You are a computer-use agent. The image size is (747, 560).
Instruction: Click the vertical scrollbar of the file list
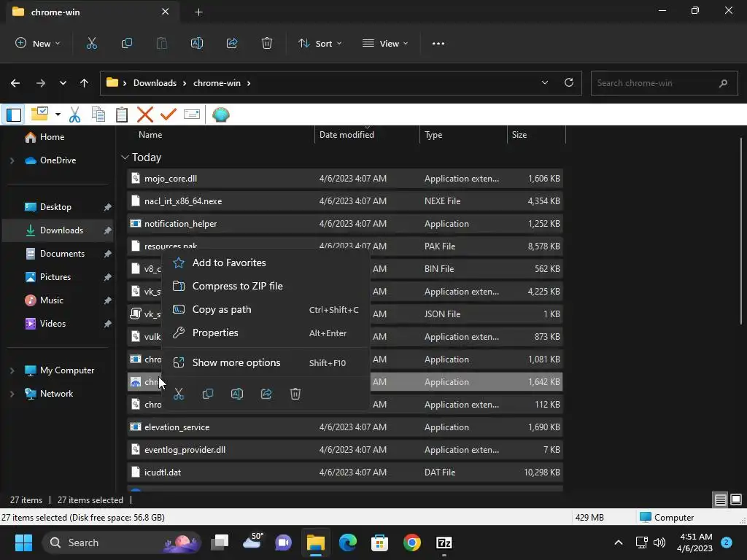click(x=741, y=231)
